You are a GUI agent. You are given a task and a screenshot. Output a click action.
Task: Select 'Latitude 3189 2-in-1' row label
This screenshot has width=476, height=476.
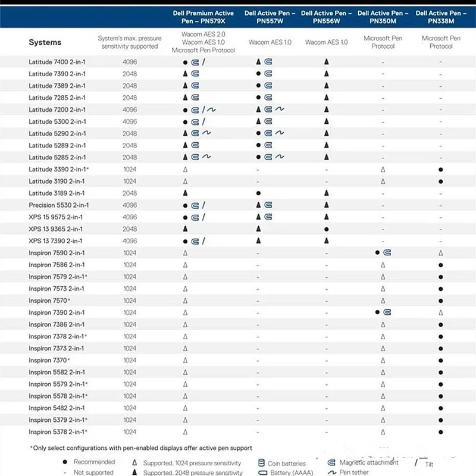[x=57, y=193]
